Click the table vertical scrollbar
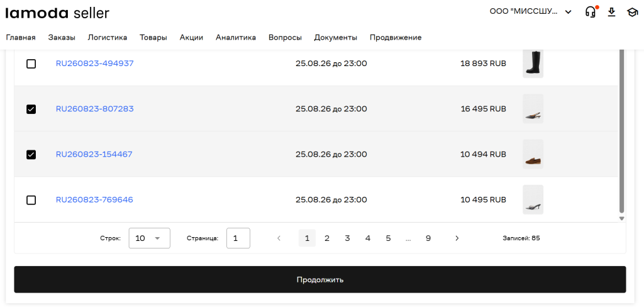 pyautogui.click(x=622, y=131)
